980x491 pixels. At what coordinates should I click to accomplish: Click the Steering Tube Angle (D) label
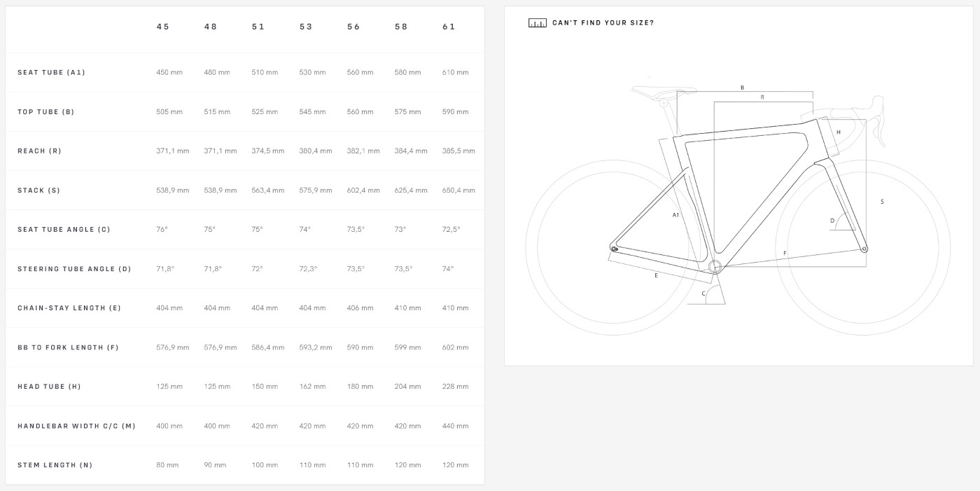click(x=74, y=269)
